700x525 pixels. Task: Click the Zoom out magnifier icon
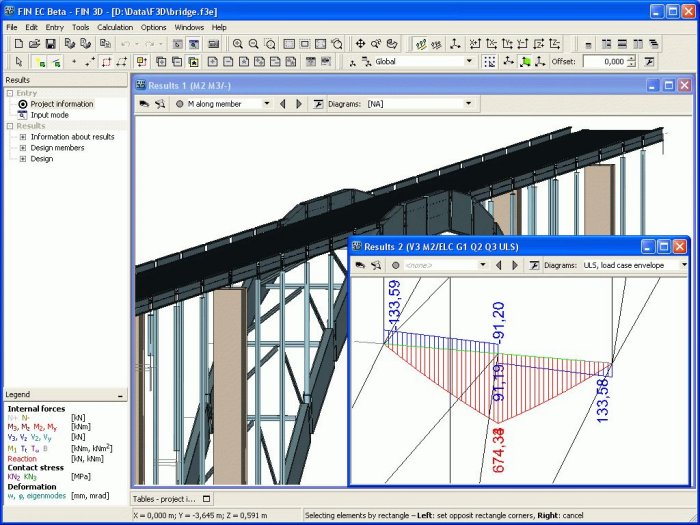(x=254, y=44)
